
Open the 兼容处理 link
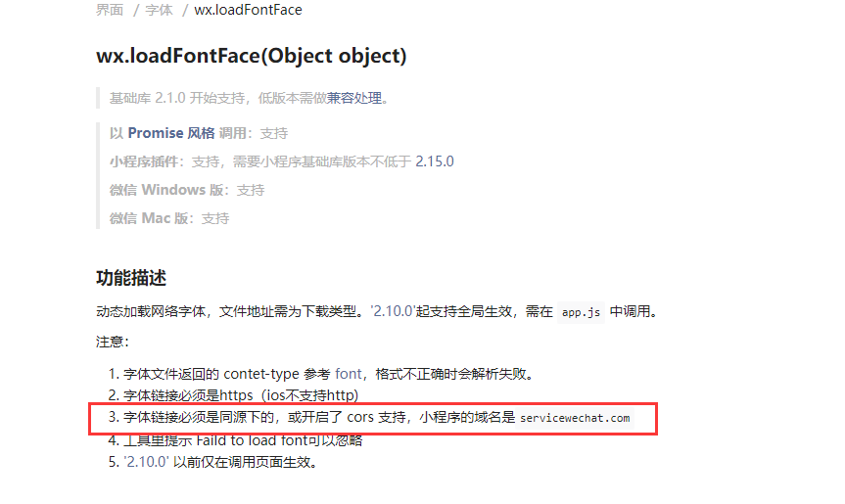(354, 98)
